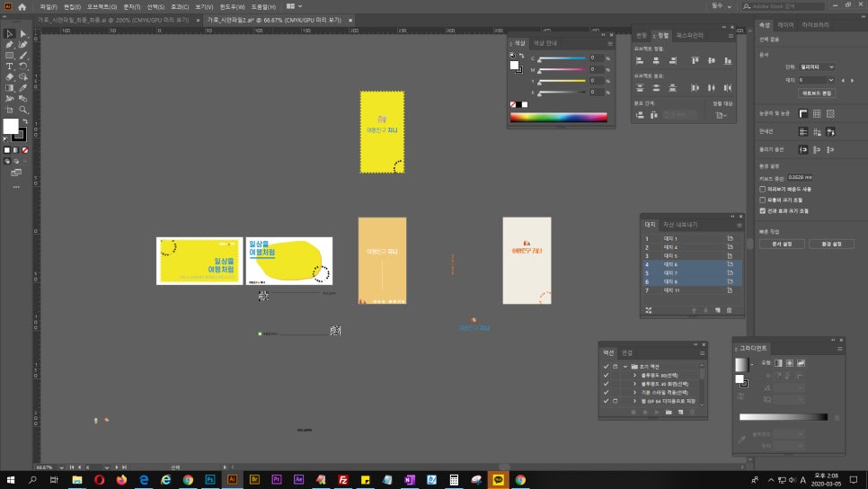Toggle checkmark of last action row
The height and width of the screenshot is (489, 868).
pyautogui.click(x=606, y=401)
